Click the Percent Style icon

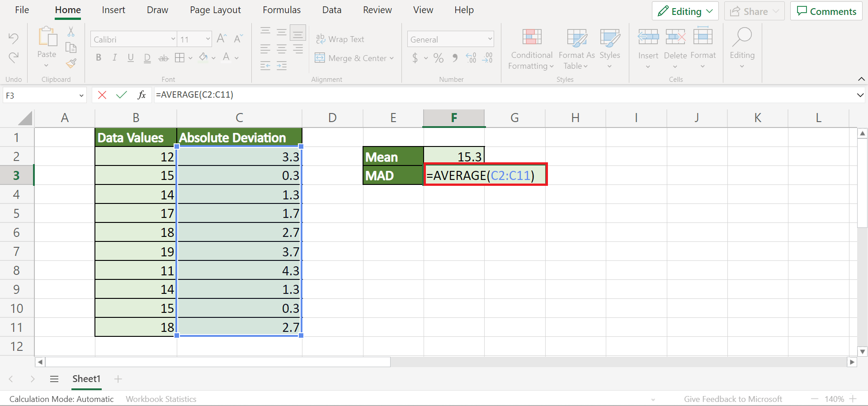(438, 58)
